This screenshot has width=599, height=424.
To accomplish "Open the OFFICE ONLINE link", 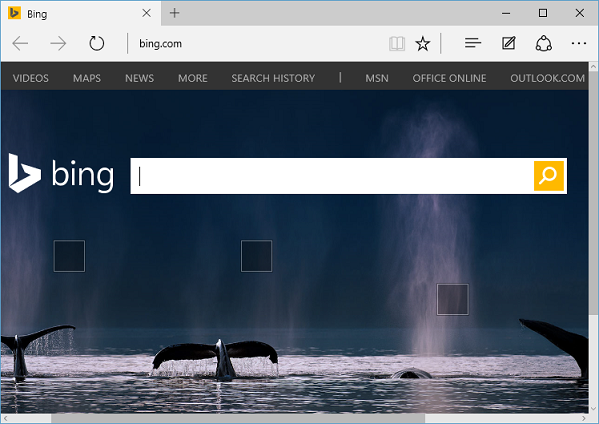I will pyautogui.click(x=449, y=78).
